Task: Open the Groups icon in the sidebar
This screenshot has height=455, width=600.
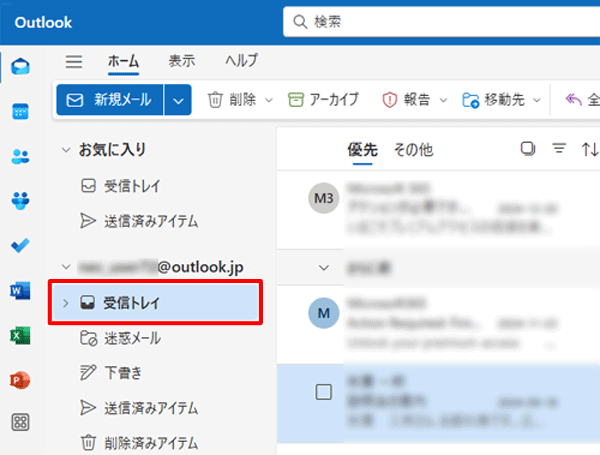Action: [x=20, y=201]
